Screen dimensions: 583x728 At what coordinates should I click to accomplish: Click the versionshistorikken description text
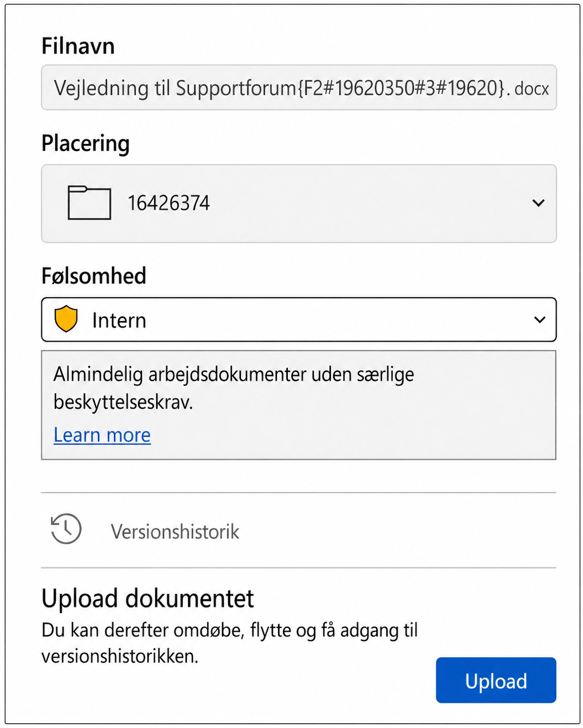pyautogui.click(x=230, y=643)
